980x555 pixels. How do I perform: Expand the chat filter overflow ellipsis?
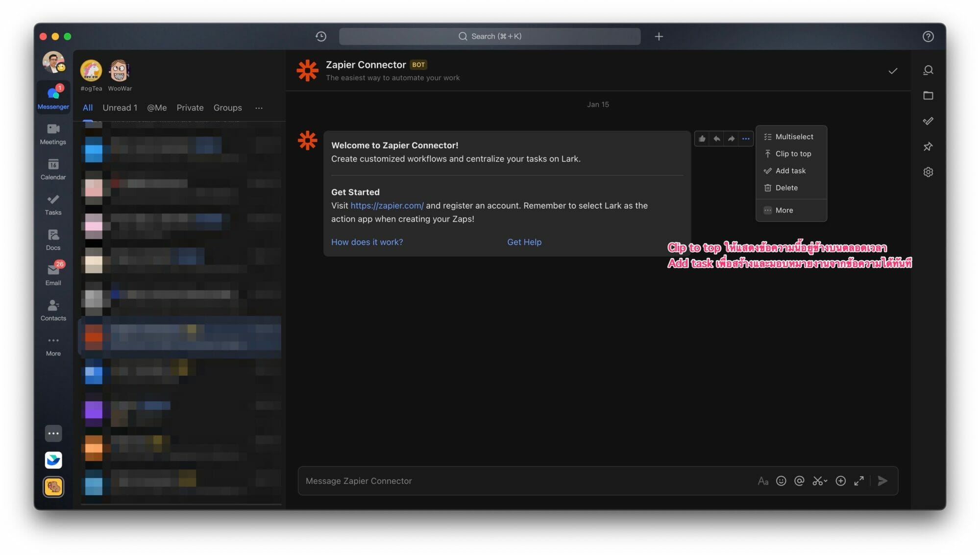pyautogui.click(x=259, y=108)
